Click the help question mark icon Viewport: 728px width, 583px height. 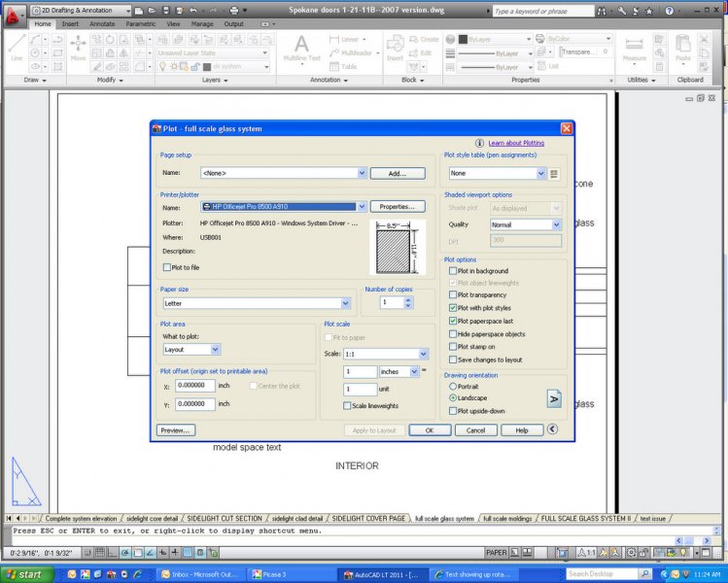click(669, 11)
